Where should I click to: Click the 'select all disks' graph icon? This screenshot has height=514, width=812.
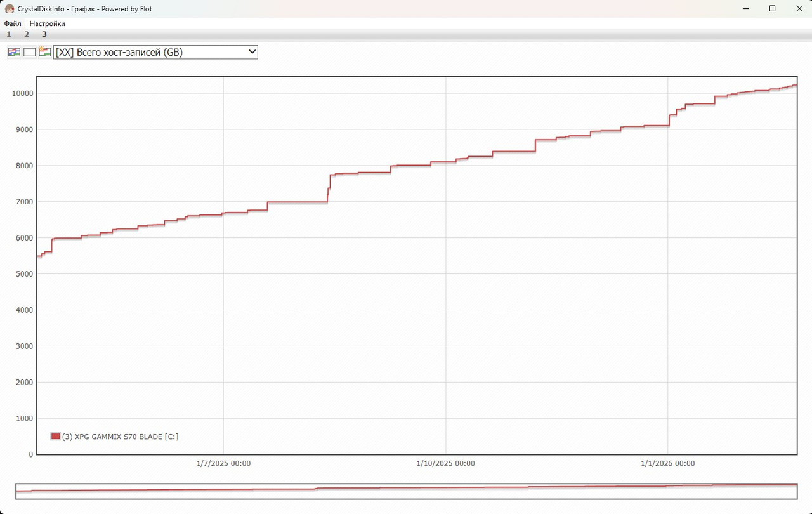[x=14, y=52]
